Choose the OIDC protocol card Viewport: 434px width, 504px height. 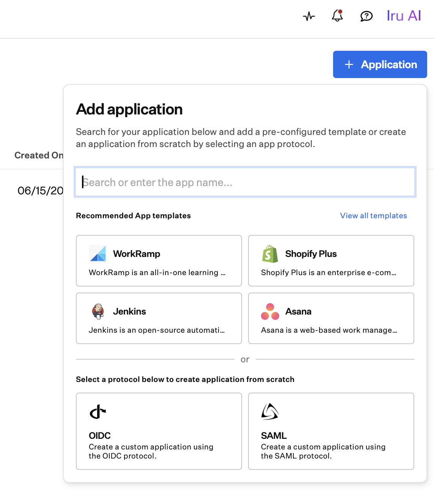159,431
